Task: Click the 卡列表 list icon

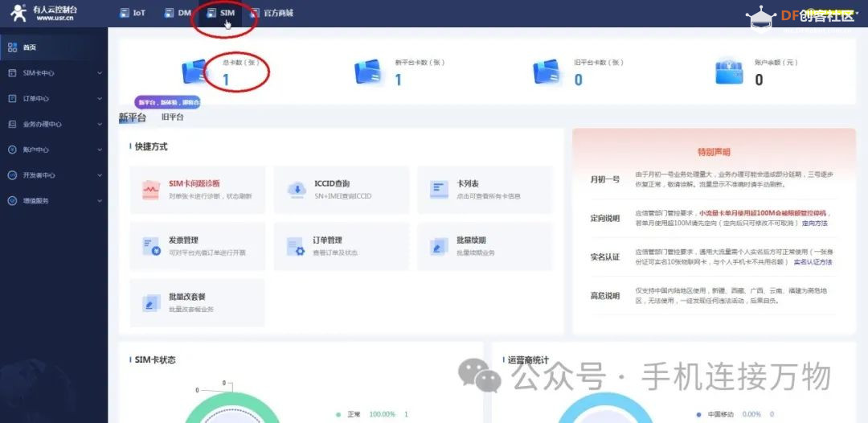Action: (x=439, y=189)
